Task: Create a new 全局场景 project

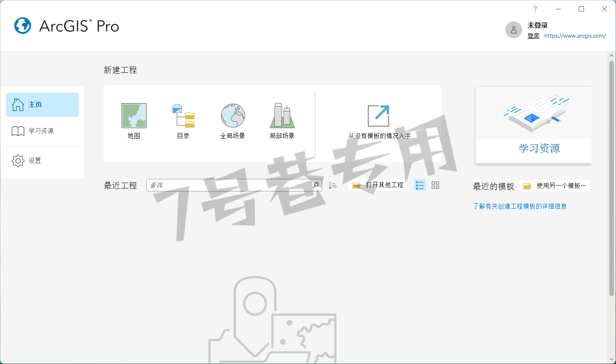Action: 233,121
